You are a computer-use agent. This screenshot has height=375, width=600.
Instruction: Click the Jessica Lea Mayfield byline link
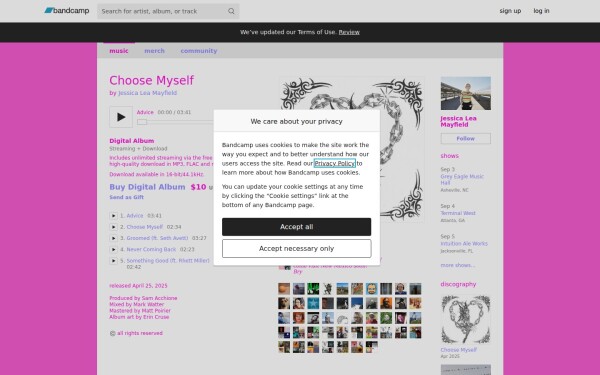click(147, 93)
